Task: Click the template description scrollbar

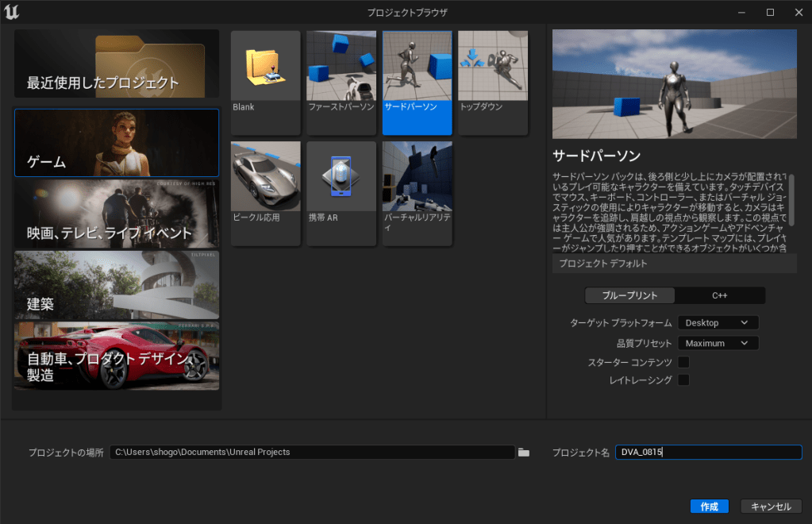Action: (x=791, y=195)
